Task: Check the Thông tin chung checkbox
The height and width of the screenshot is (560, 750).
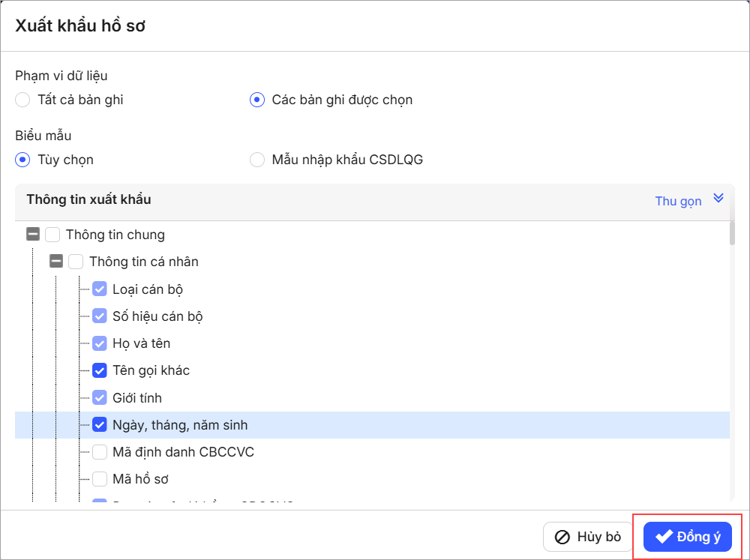Action: (x=52, y=235)
